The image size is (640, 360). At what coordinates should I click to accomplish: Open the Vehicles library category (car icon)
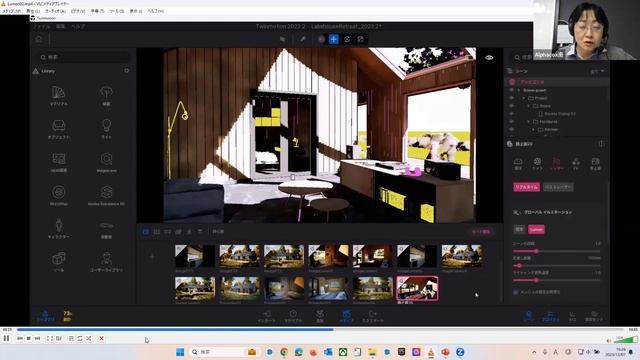[x=106, y=229]
